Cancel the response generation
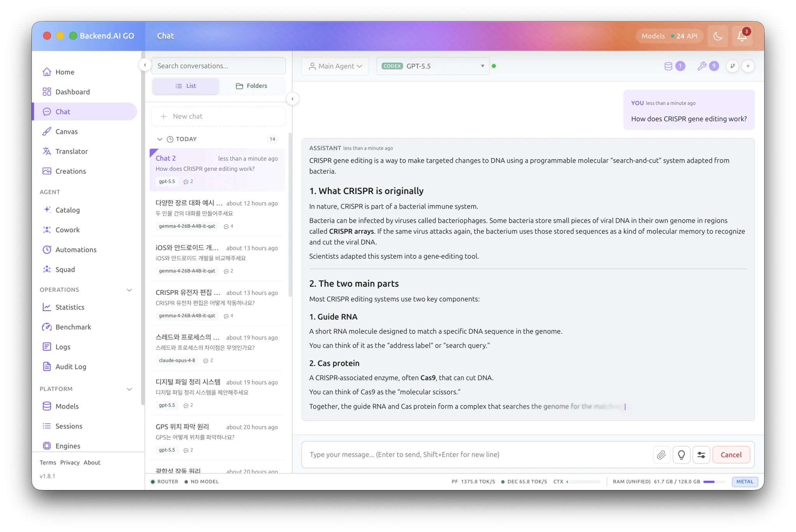Image resolution: width=796 pixels, height=532 pixels. tap(731, 454)
